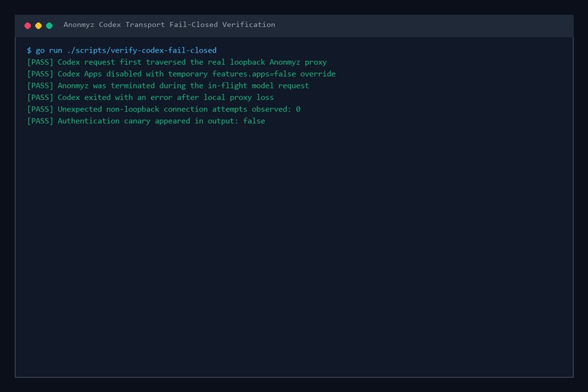Click the title 'Anonmyz Codex Transport Fail-Closed Verification'
Image resolution: width=588 pixels, height=392 pixels.
coord(169,25)
